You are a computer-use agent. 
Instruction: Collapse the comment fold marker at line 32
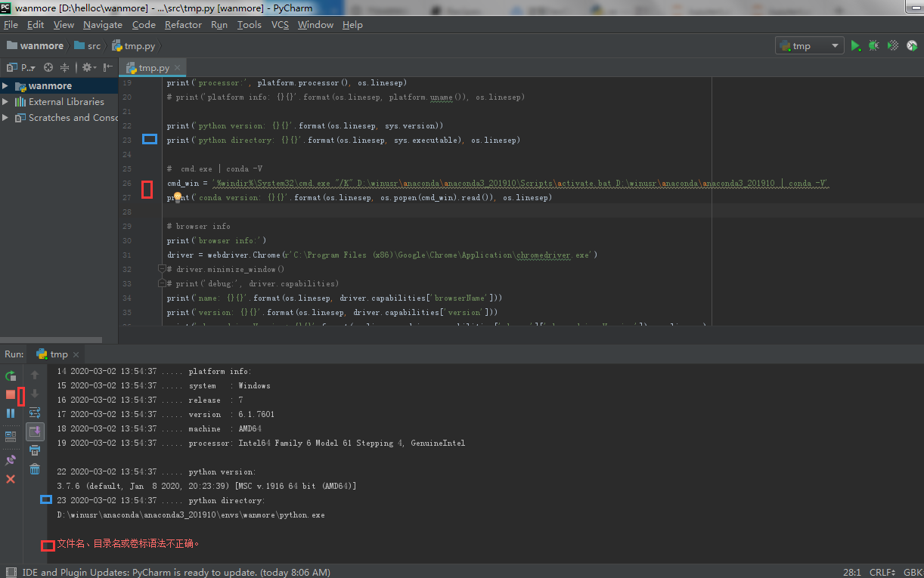pos(162,269)
